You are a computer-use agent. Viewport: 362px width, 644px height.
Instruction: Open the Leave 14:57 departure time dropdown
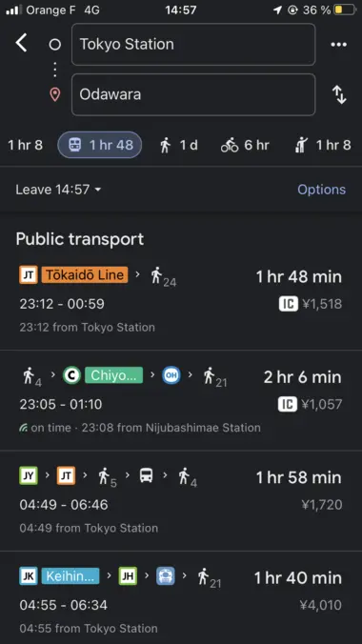tap(58, 190)
